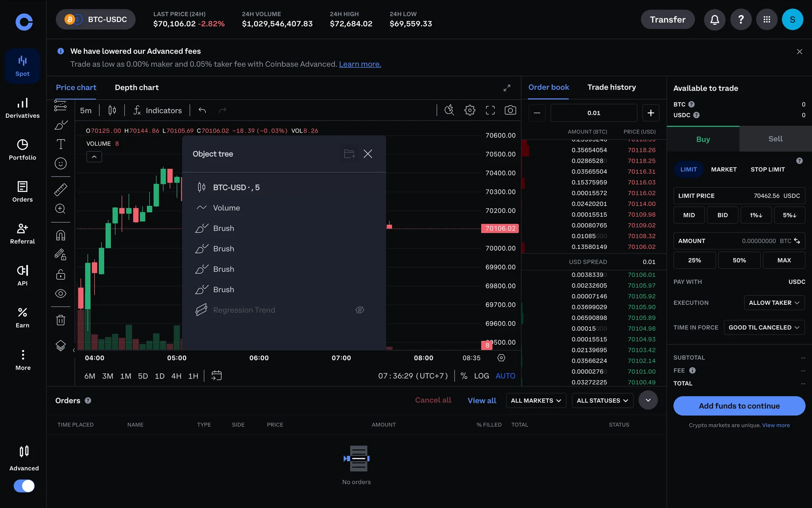Open the Allow Taker execution dropdown
812x508 pixels.
click(x=774, y=303)
